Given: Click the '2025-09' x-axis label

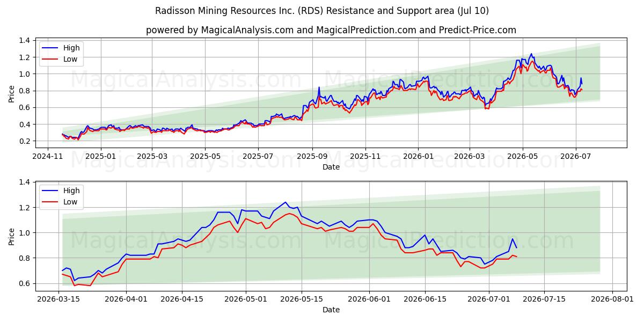Looking at the screenshot, I should [312, 156].
